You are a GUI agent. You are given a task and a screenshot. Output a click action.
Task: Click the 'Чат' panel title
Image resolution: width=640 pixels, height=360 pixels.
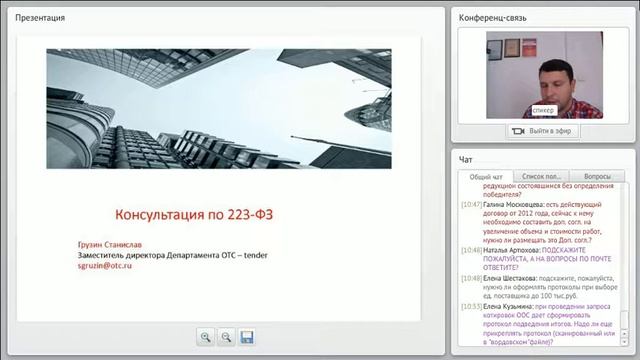465,160
